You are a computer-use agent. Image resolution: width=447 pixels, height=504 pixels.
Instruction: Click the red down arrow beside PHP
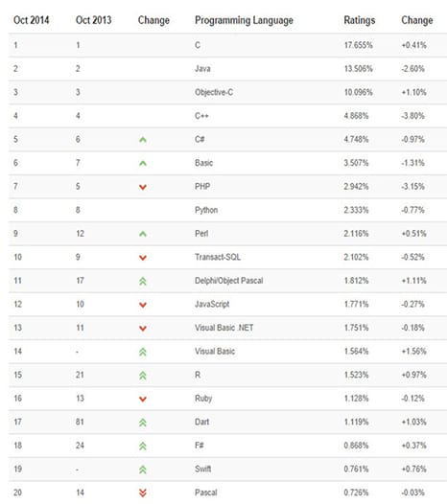coord(143,187)
